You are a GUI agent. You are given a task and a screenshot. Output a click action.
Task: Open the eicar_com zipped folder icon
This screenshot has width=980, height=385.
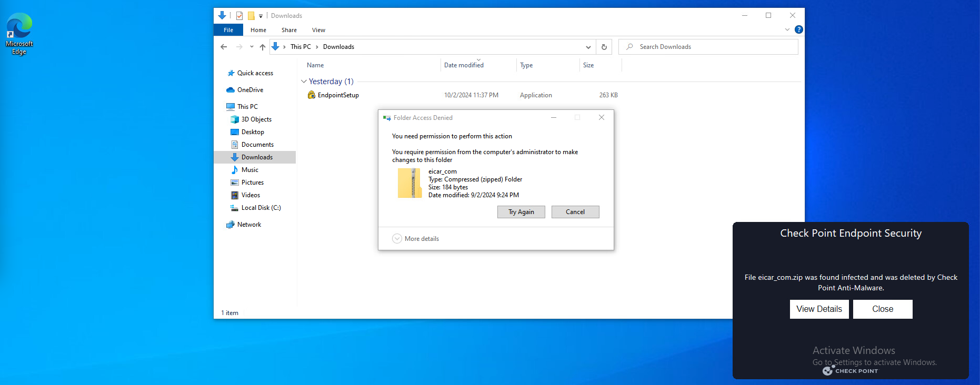(409, 183)
